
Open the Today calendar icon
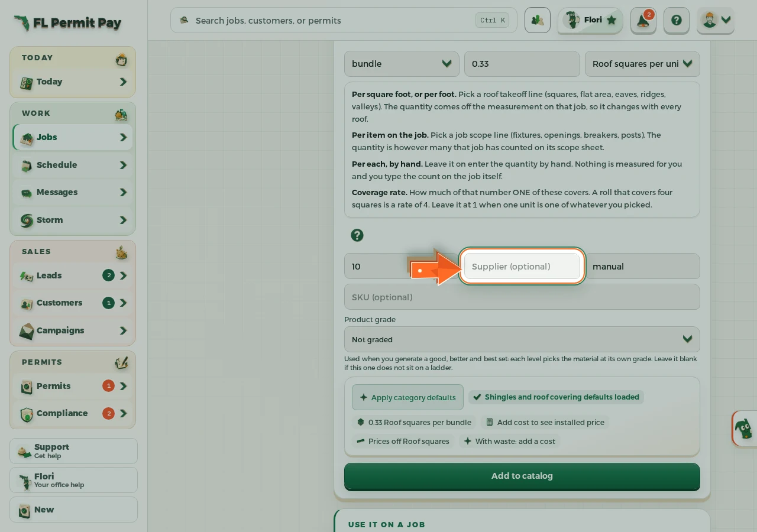[x=121, y=59]
